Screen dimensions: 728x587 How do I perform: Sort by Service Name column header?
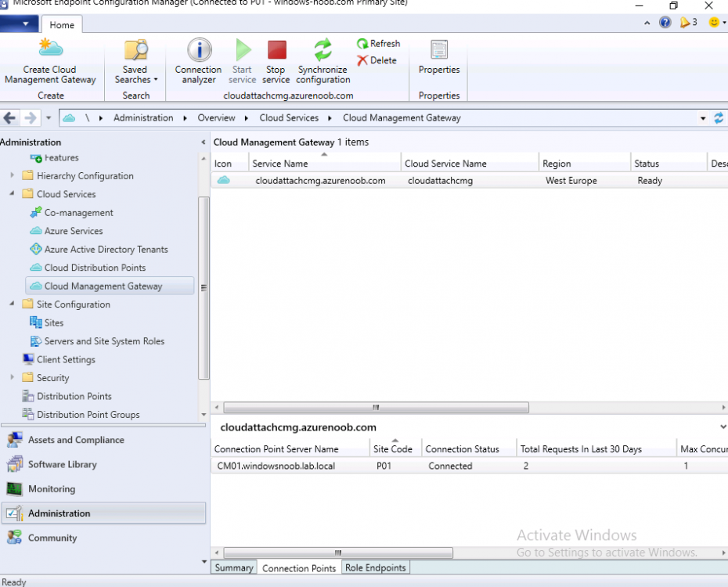324,164
